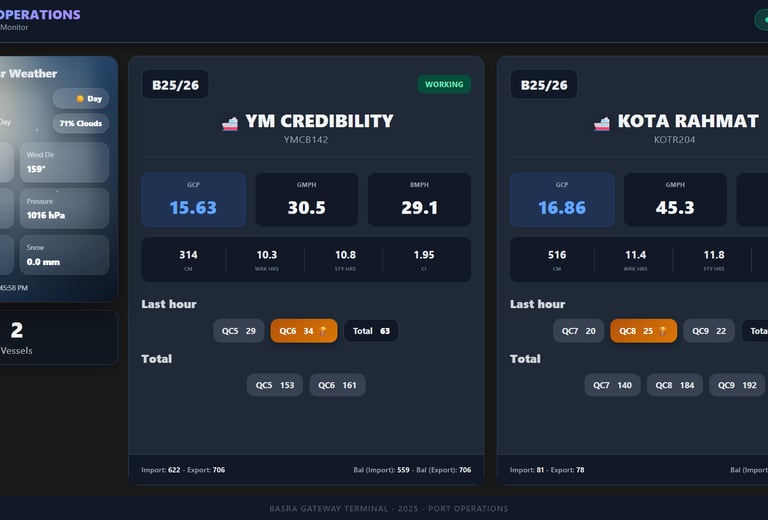Click the ship icon beside YM CREDIBILITY

tap(230, 124)
